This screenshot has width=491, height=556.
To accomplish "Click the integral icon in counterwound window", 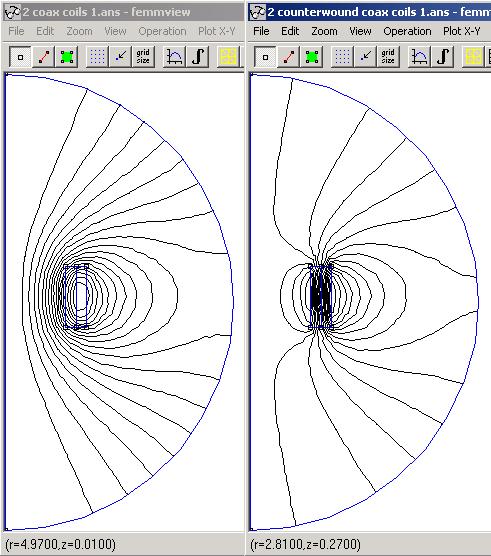I will (x=442, y=57).
